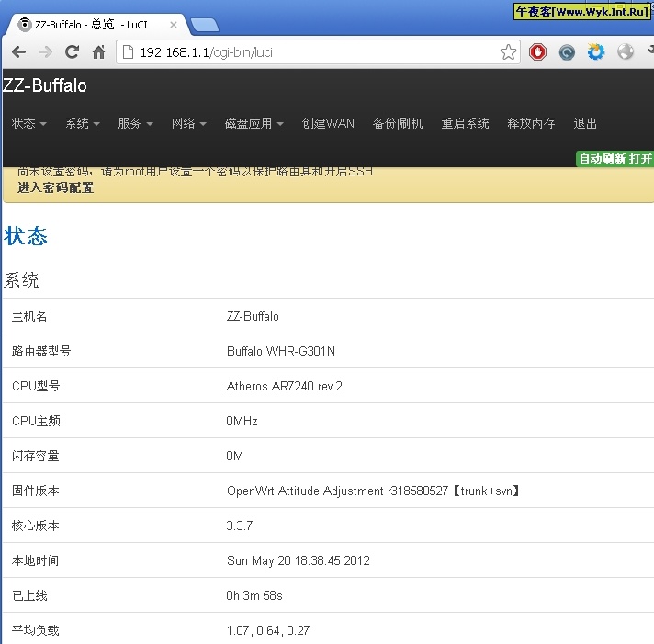The width and height of the screenshot is (654, 644).
Task: Click the 系统 section heading
Action: pos(21,280)
